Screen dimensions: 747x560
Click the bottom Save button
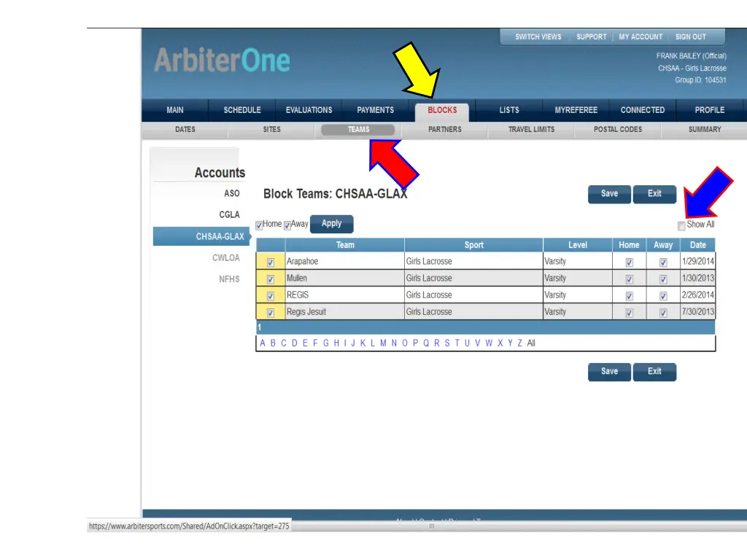click(609, 371)
